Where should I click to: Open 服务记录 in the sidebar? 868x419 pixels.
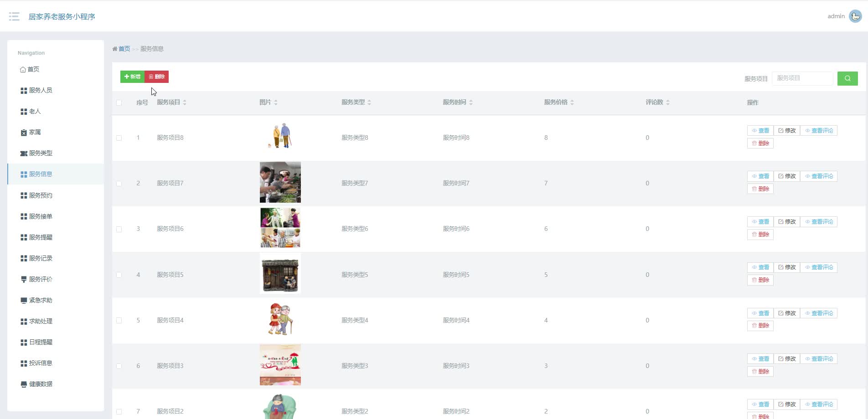point(56,258)
